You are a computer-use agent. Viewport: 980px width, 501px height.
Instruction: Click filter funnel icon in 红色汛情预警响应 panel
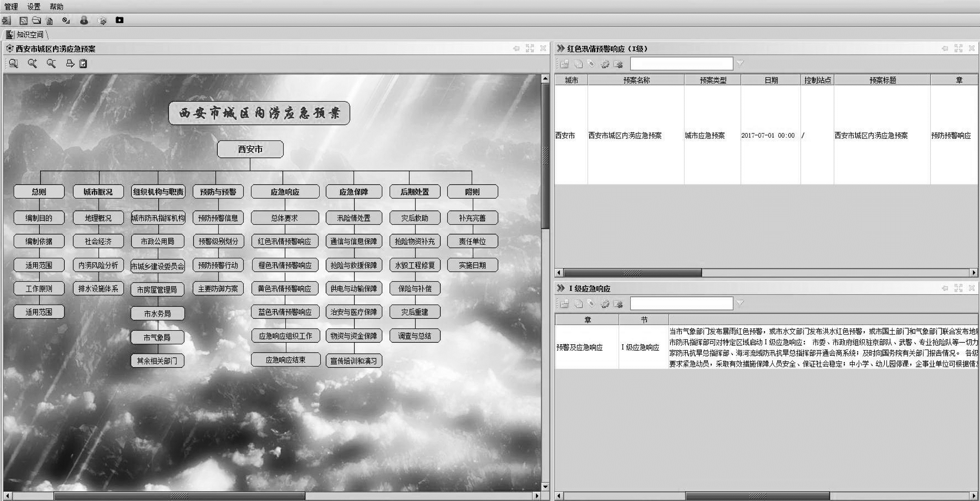tap(740, 64)
